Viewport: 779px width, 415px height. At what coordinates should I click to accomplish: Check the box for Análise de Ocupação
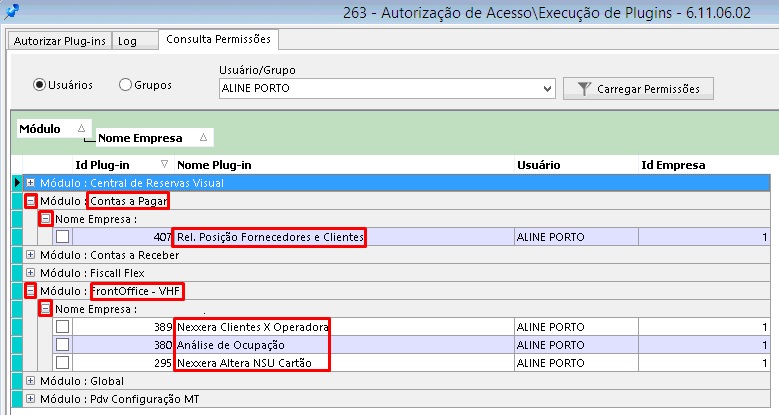(63, 344)
